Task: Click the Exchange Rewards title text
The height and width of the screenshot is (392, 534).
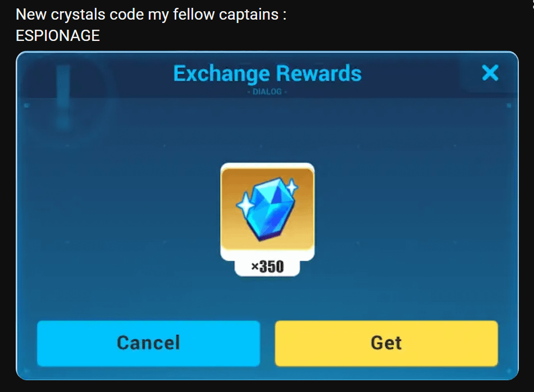Action: (267, 73)
